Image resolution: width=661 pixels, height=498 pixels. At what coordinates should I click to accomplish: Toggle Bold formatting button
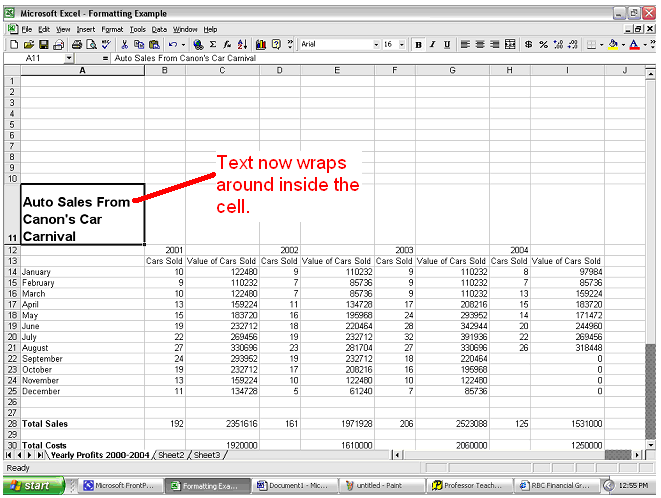418,45
